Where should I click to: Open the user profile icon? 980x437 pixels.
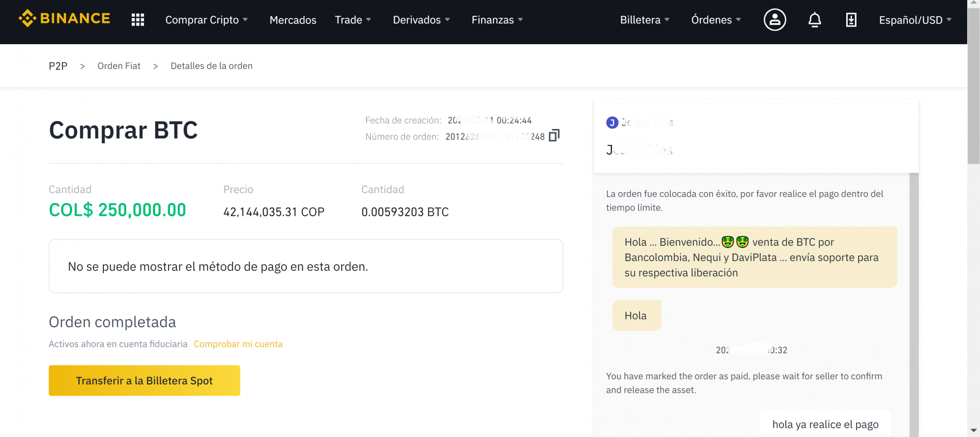pos(775,20)
